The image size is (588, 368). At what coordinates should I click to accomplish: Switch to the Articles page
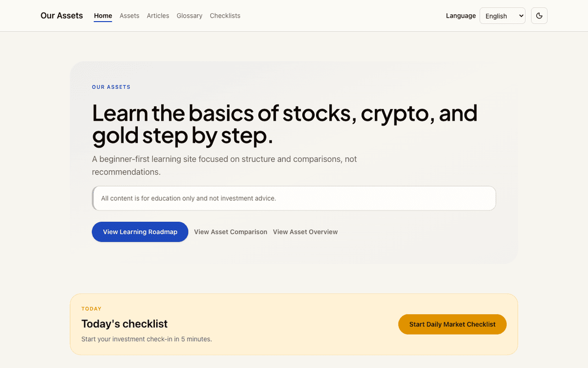[x=158, y=16]
